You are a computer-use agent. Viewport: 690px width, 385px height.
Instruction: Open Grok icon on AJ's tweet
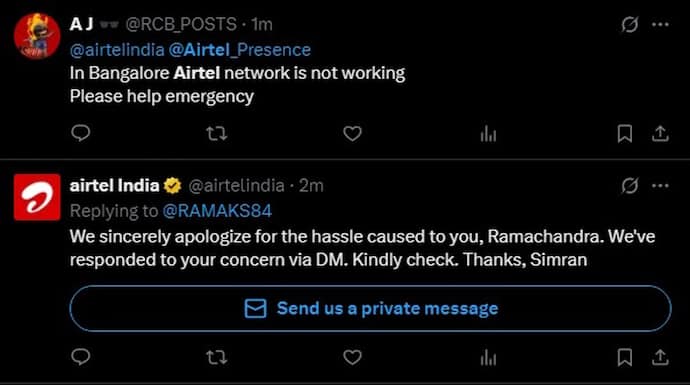[x=630, y=24]
